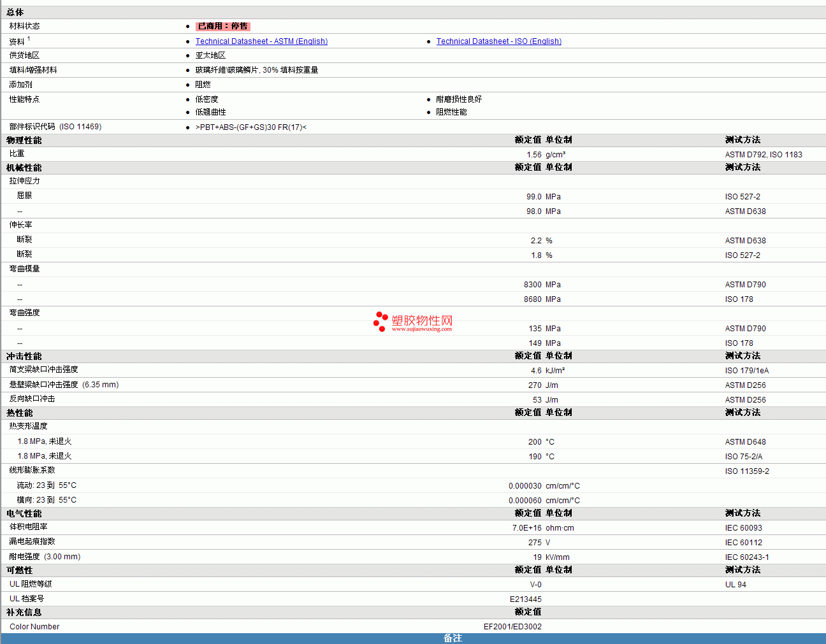Open the Technical Datasheet - ASTM (English) link

pos(261,41)
